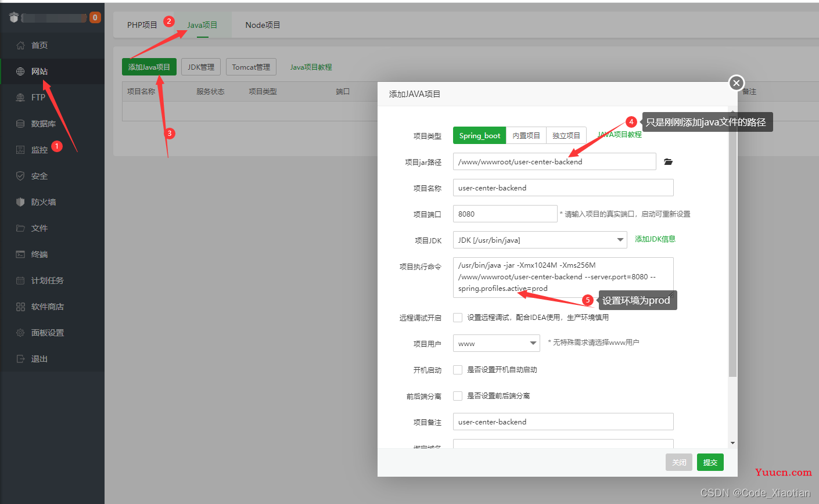This screenshot has width=819, height=504.
Task: Click the 端口 column header
Action: pyautogui.click(x=343, y=92)
